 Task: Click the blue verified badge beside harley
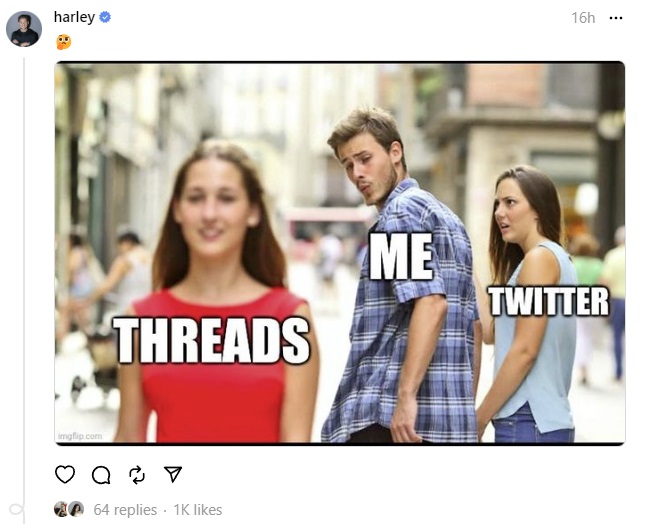coord(105,17)
